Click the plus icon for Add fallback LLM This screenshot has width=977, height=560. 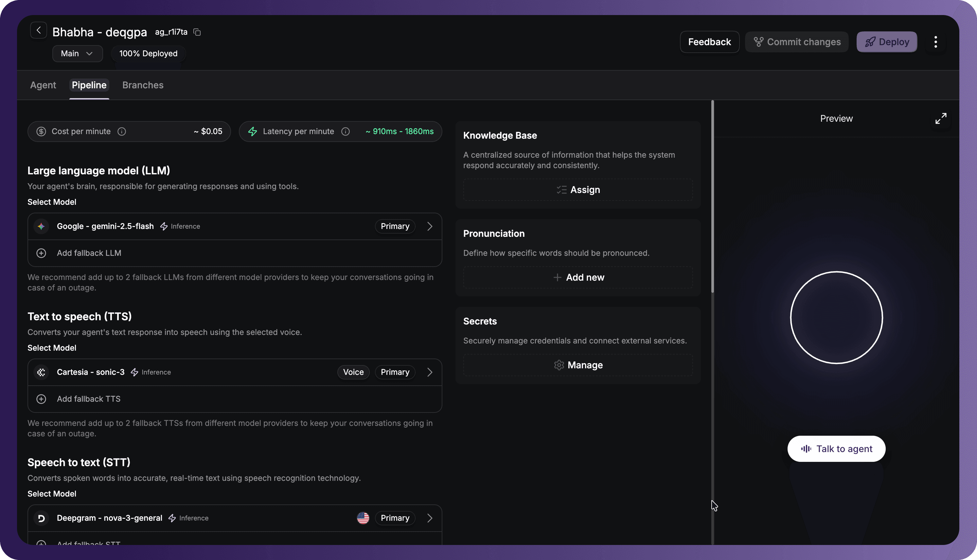(x=41, y=253)
